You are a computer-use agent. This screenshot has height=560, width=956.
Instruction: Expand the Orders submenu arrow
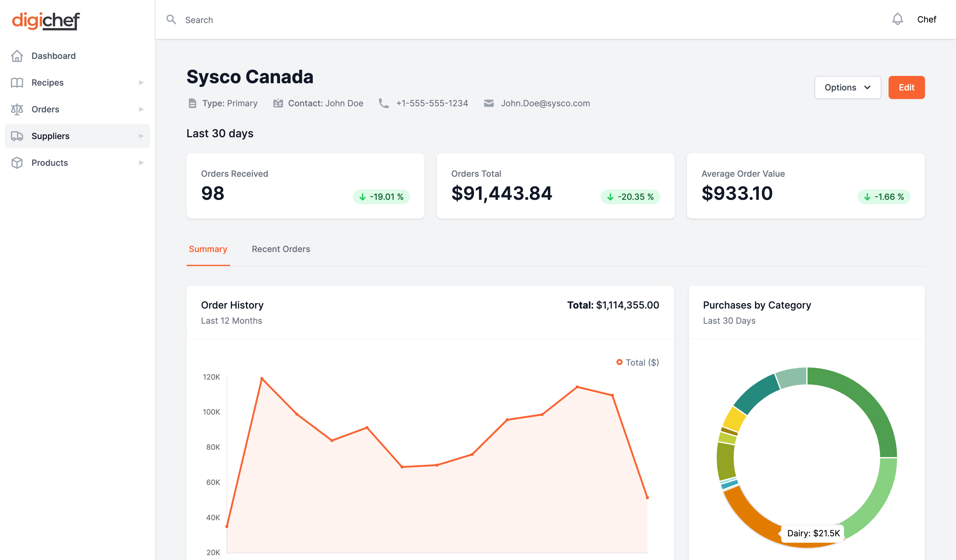point(141,109)
